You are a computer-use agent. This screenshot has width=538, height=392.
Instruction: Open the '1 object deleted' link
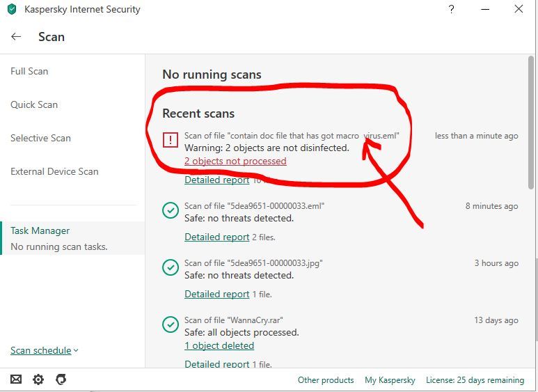click(x=219, y=345)
